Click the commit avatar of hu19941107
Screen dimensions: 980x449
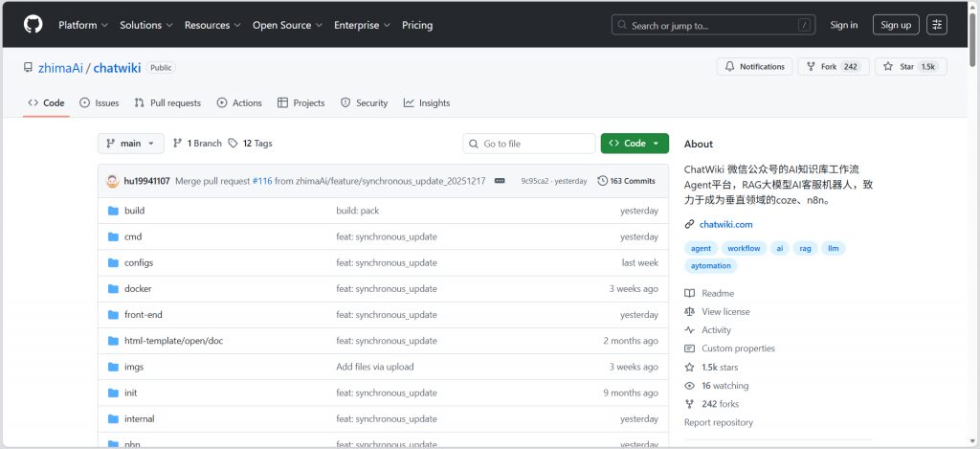113,181
